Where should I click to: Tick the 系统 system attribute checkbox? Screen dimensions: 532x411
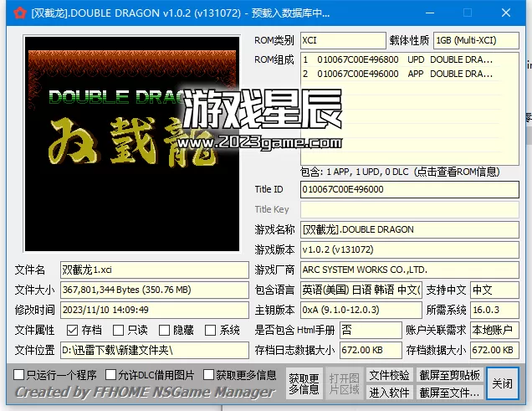point(210,331)
